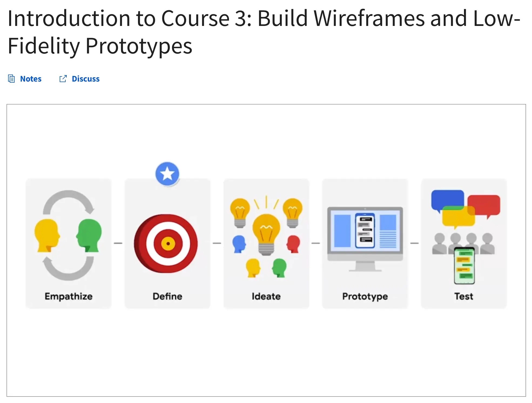Click the design process image
This screenshot has height=403, width=532.
click(266, 243)
